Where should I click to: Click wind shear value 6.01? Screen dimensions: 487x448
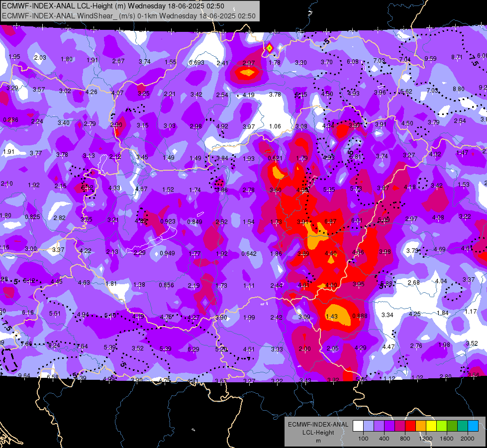point(357,221)
